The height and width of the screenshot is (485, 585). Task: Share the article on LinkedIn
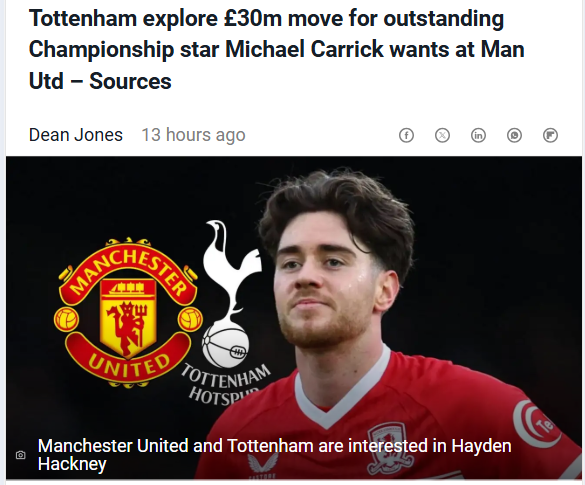click(478, 135)
